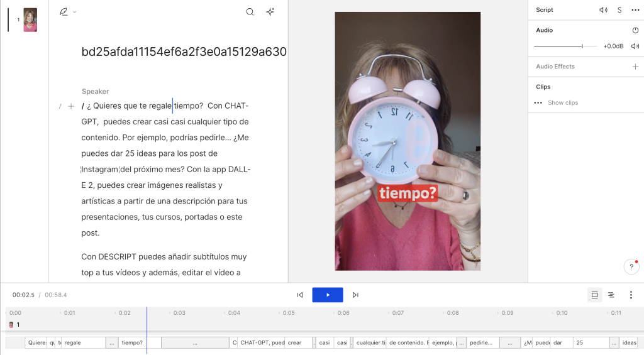Toggle the timeline view icon
644x355 pixels.
594,295
